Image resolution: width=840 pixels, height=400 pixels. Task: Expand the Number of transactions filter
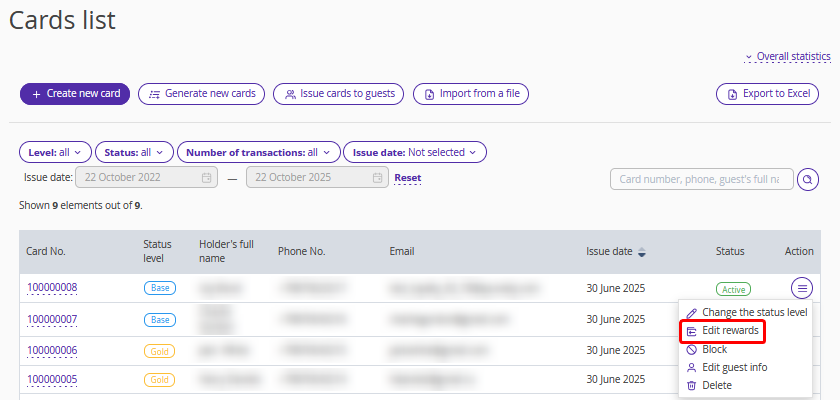click(258, 152)
